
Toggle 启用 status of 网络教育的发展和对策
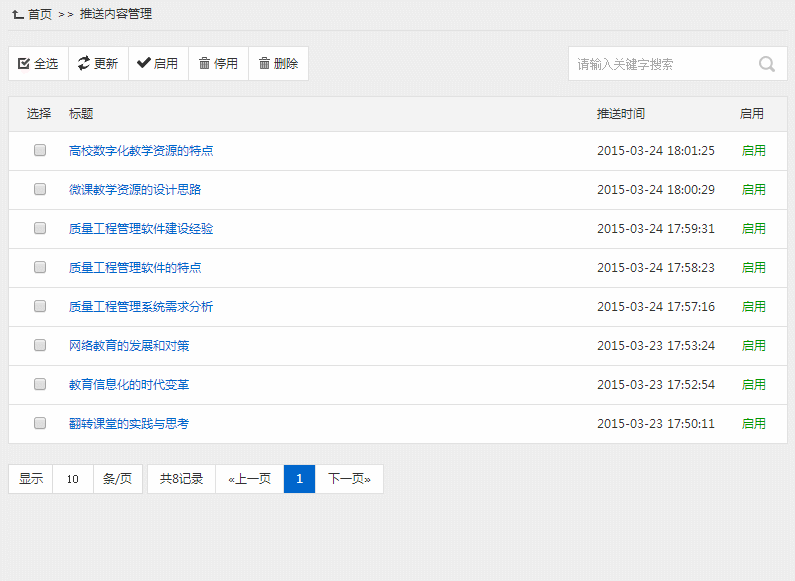click(753, 346)
